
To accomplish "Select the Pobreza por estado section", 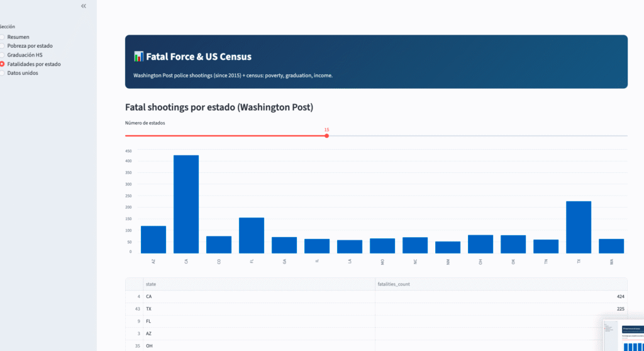I will coord(3,46).
